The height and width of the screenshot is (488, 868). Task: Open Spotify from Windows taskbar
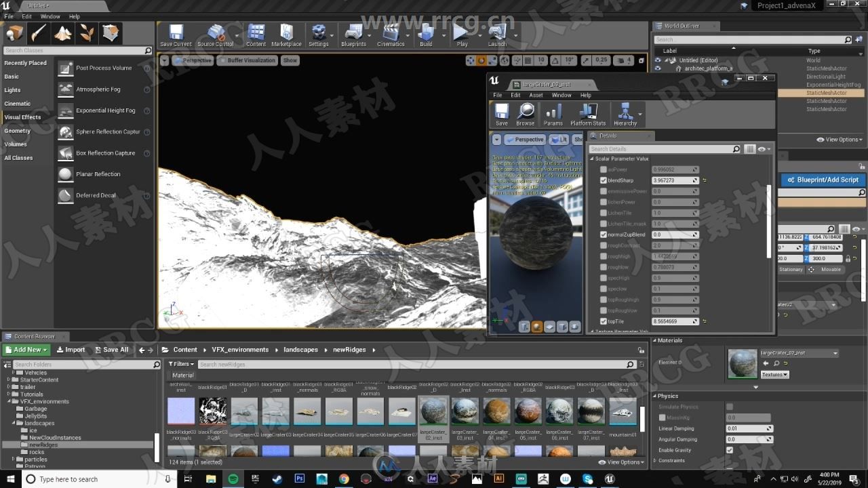point(233,479)
